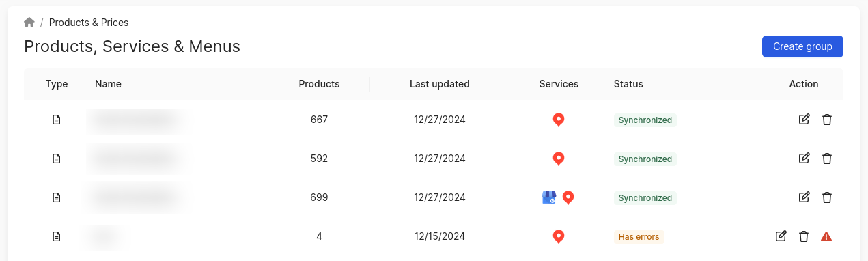The width and height of the screenshot is (868, 261).
Task: Delete the group with 667 products
Action: coord(827,120)
